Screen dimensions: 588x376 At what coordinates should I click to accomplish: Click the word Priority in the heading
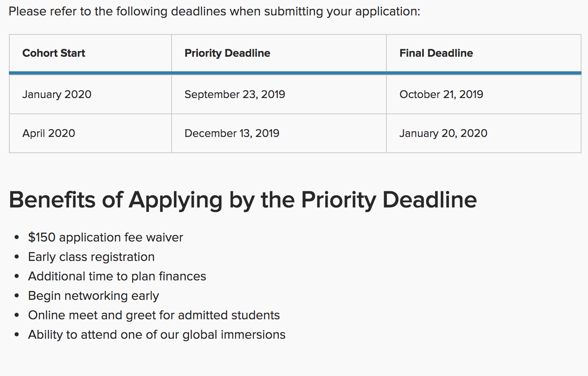[339, 200]
